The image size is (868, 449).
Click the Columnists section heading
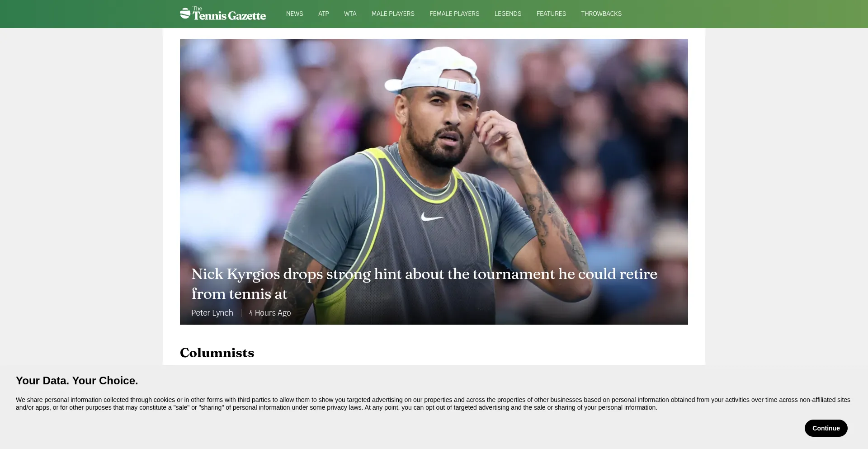pos(217,353)
